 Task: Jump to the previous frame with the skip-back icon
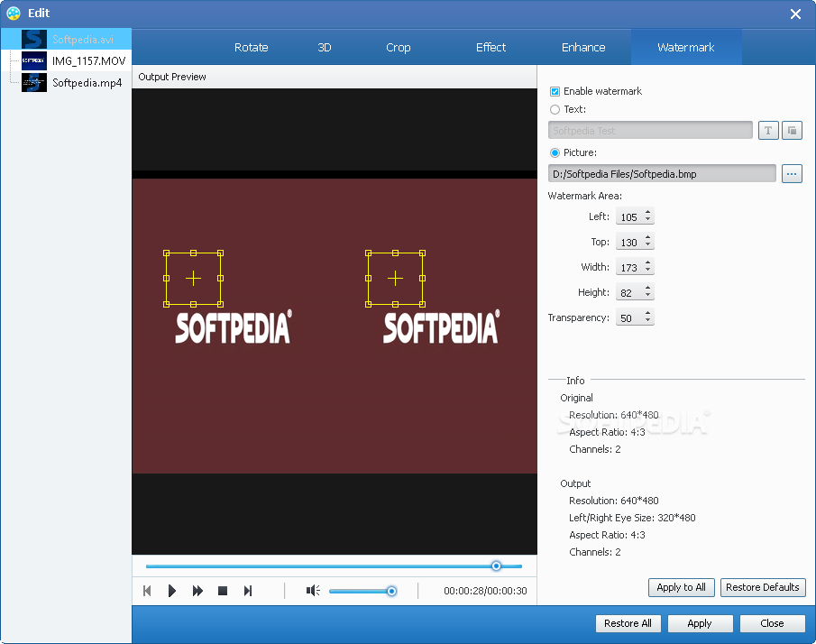pyautogui.click(x=147, y=591)
